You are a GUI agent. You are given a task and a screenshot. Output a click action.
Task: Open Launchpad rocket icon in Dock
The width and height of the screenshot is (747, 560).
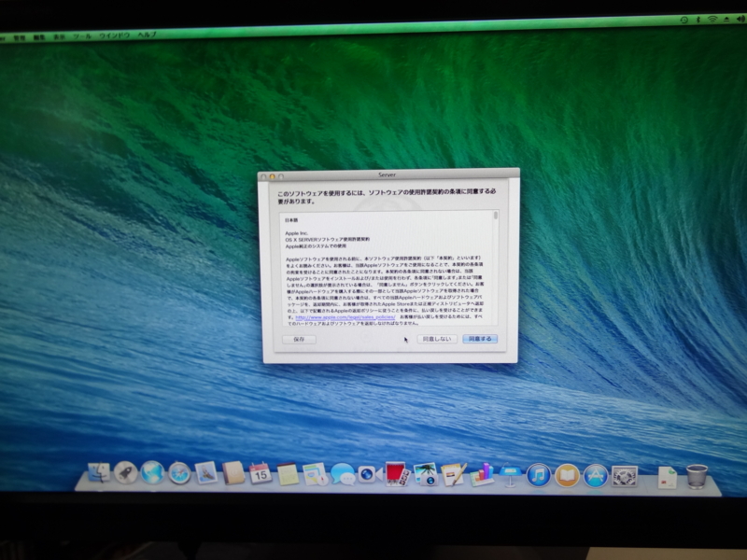126,473
